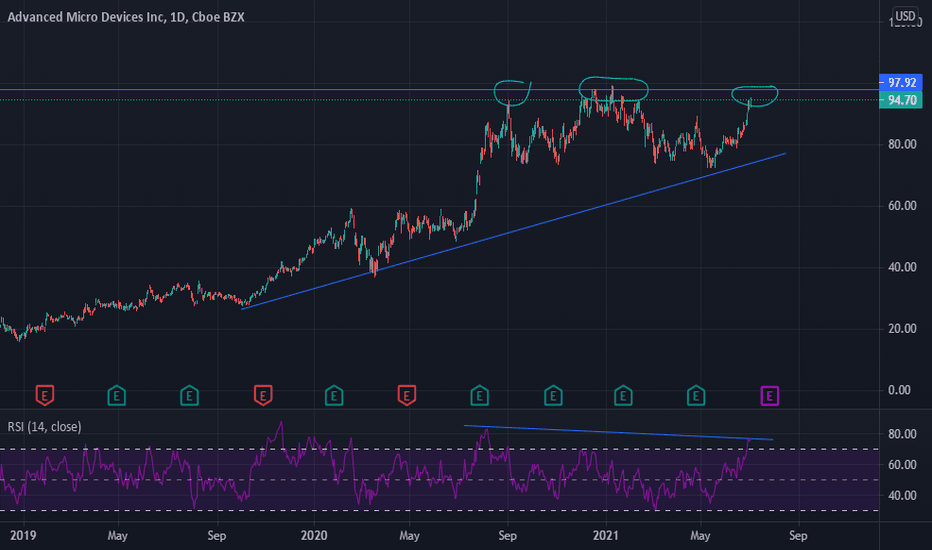Click the 2021 label on the time axis
The width and height of the screenshot is (932, 550).
(606, 535)
